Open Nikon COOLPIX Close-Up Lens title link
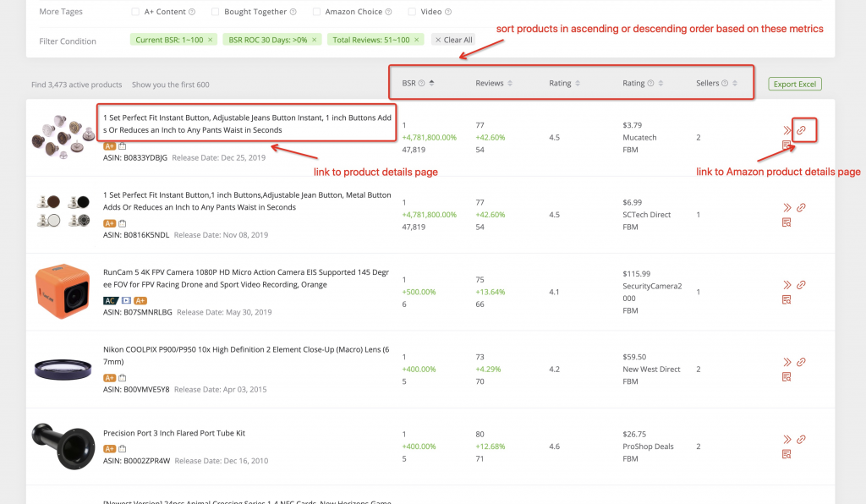 pyautogui.click(x=246, y=355)
